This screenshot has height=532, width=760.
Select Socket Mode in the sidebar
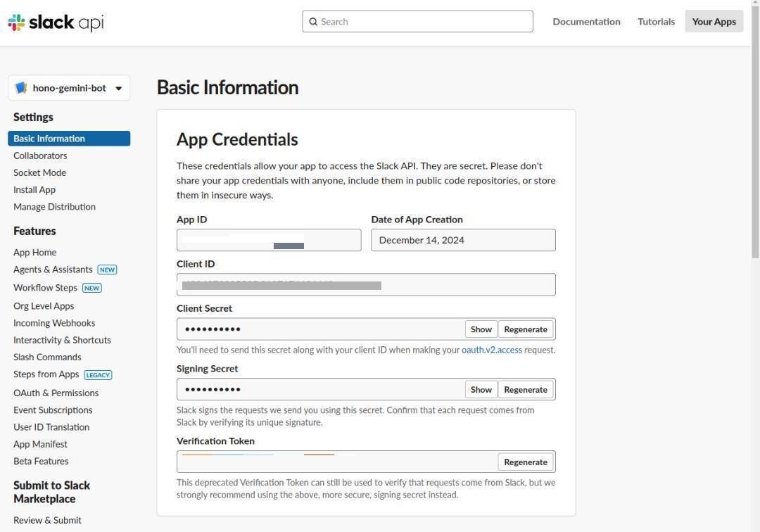point(39,172)
